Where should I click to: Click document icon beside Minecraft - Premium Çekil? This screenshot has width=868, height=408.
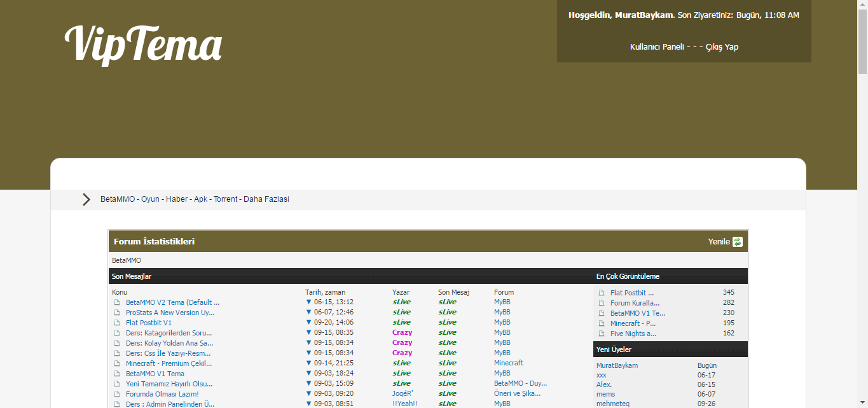(x=117, y=363)
